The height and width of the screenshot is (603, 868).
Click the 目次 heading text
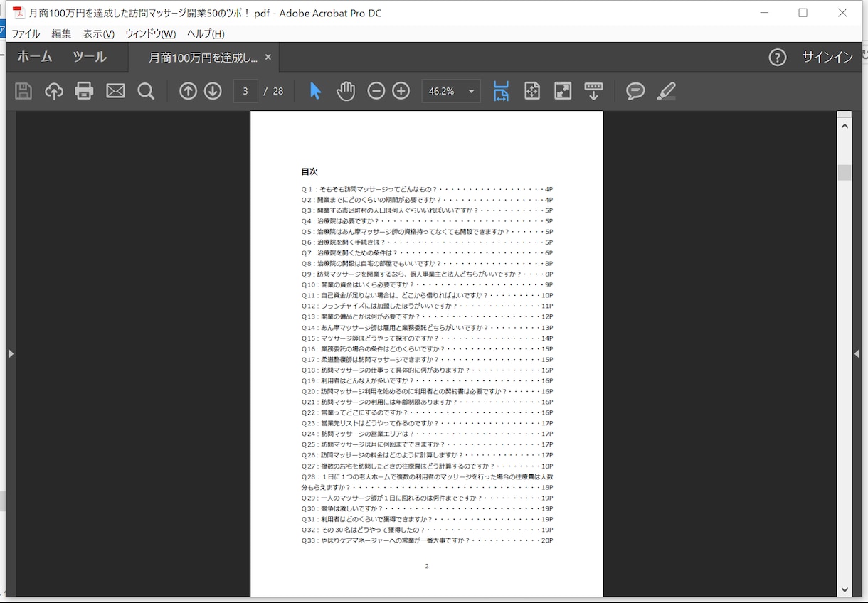309,172
